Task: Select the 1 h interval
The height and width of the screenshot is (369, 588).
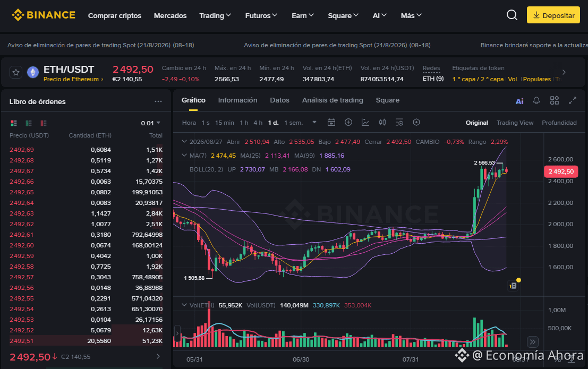Action: [244, 123]
